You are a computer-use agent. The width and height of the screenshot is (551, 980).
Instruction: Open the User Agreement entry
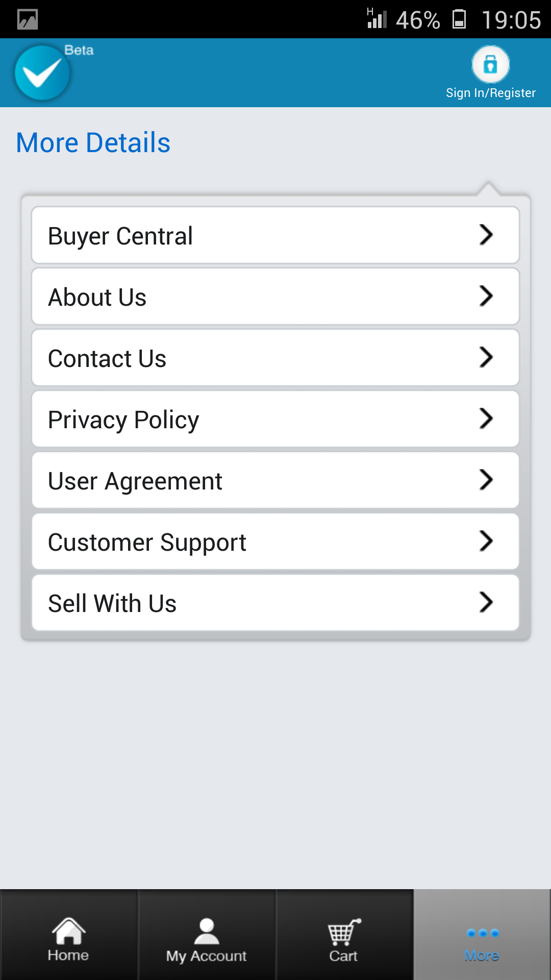pos(275,480)
